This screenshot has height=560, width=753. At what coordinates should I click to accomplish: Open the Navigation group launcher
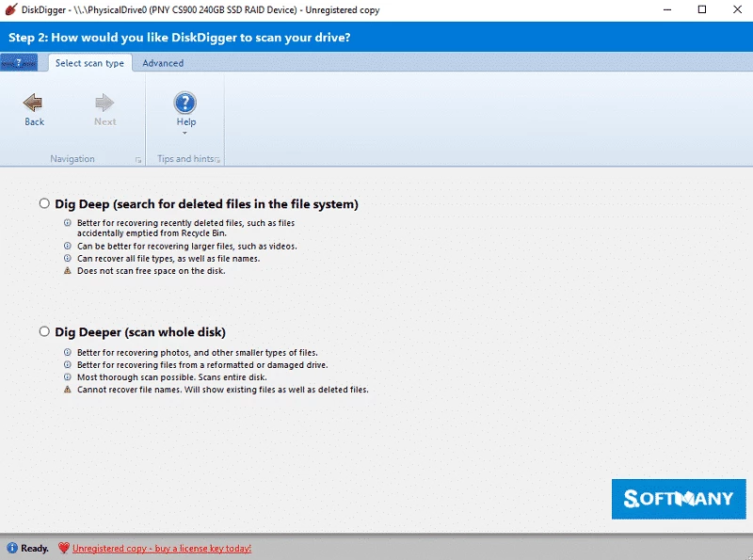(138, 161)
